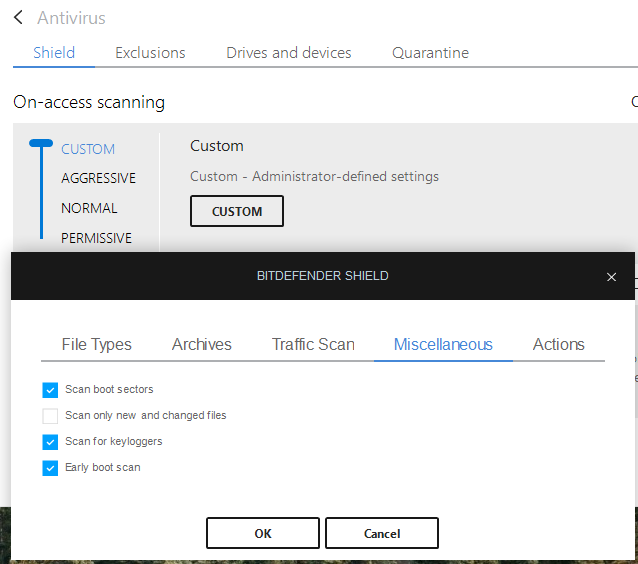The image size is (638, 564).
Task: Set protection level to NORMAL
Action: (89, 208)
